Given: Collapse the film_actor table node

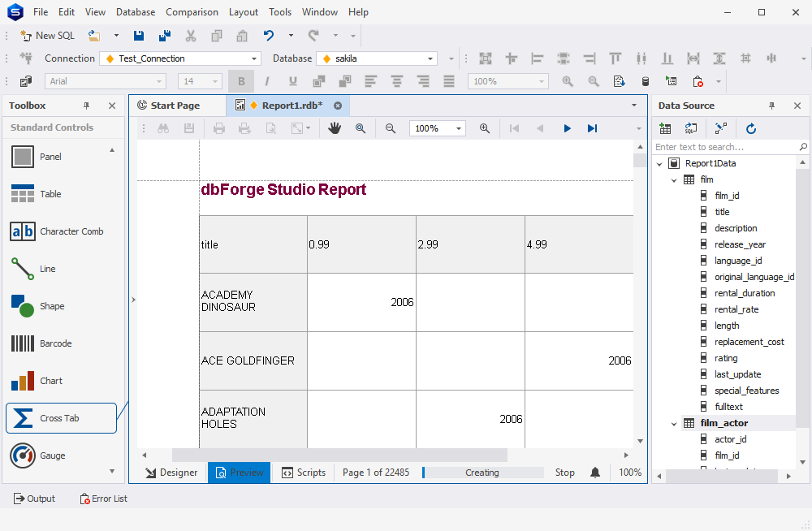Looking at the screenshot, I should coord(674,423).
